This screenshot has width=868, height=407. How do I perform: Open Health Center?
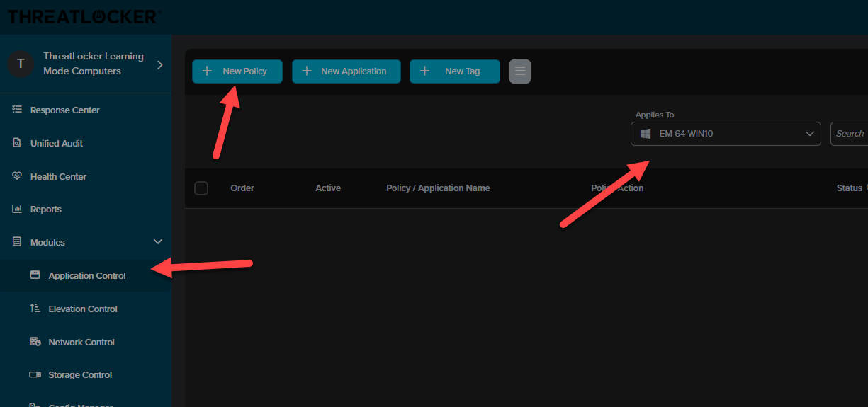pos(58,176)
